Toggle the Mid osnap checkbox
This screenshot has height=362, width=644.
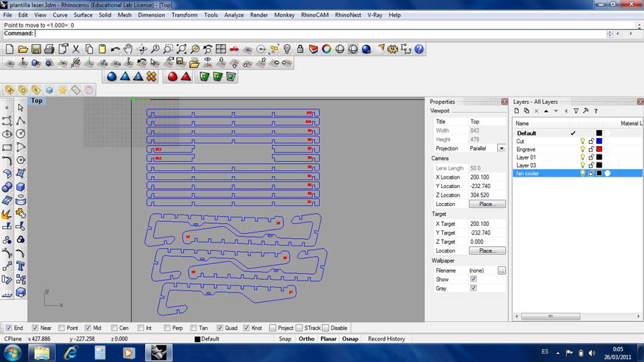pyautogui.click(x=88, y=328)
